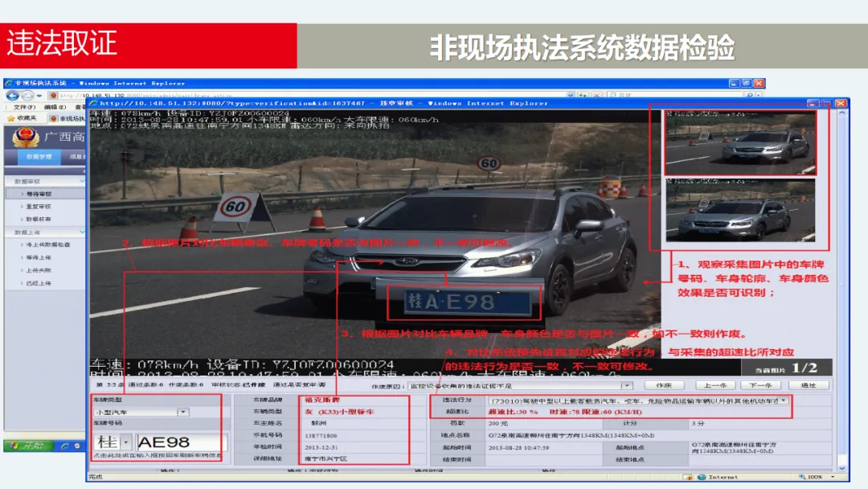Click the IE icon in the Windows taskbar
The height and width of the screenshot is (489, 868).
click(65, 446)
